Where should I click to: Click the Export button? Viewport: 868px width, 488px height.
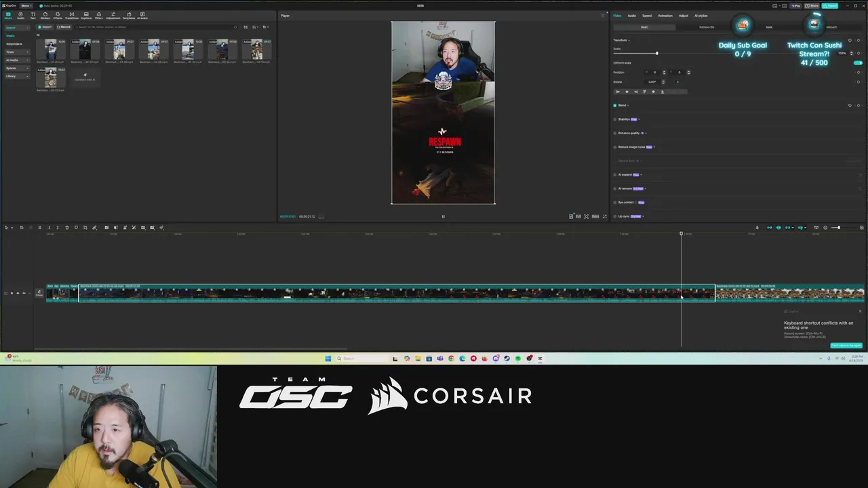pos(829,5)
